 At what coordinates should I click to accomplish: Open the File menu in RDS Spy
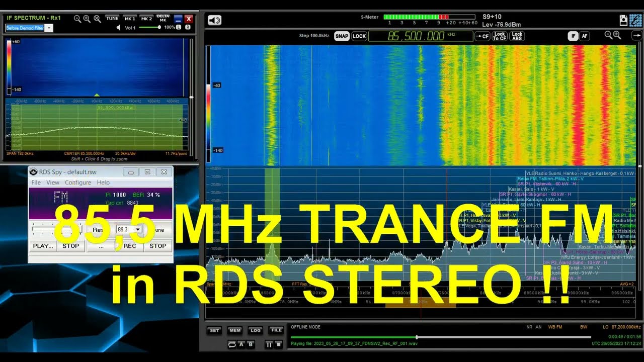coord(36,183)
